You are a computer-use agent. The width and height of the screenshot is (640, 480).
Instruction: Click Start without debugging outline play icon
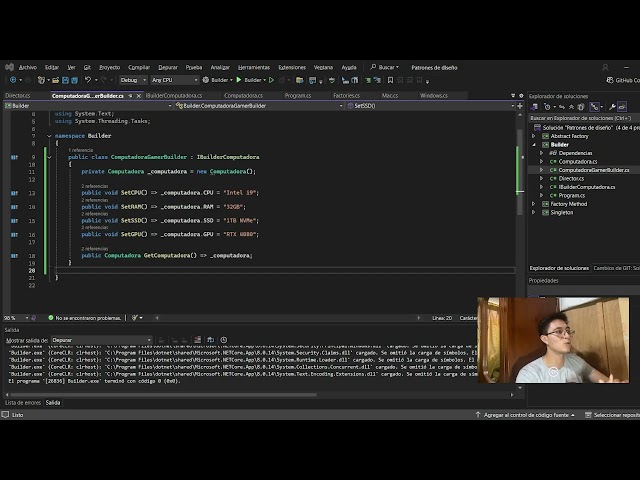click(x=271, y=80)
